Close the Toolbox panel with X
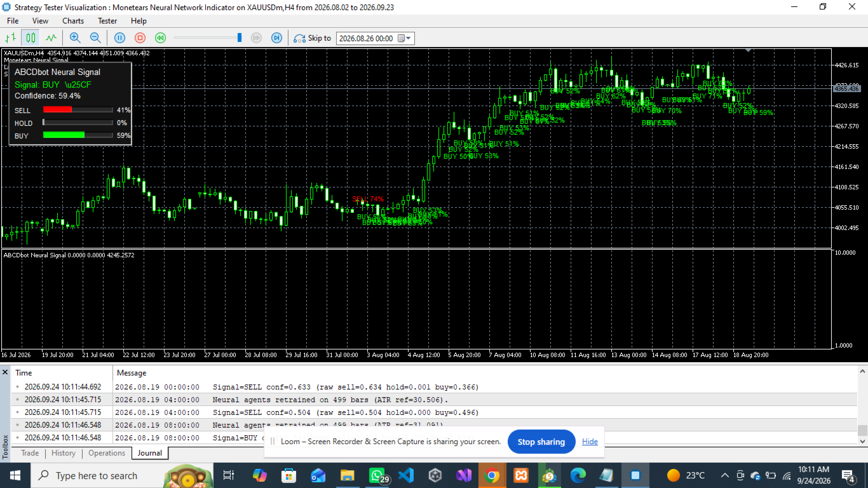Viewport: 868px width, 488px height. [5, 372]
